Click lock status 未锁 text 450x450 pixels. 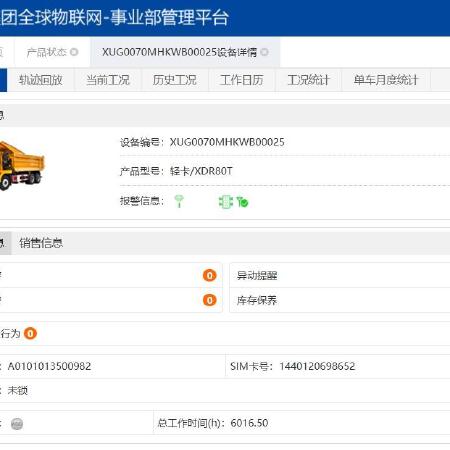[18, 390]
